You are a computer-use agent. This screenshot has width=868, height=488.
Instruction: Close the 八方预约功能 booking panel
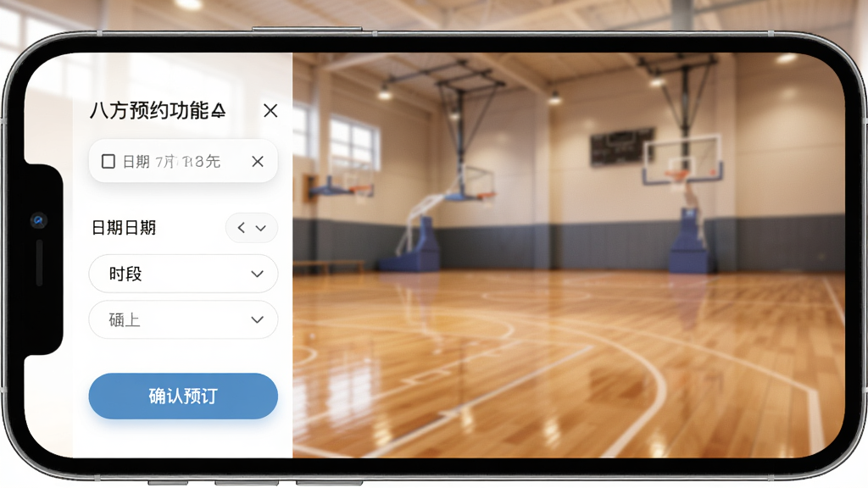[x=270, y=111]
